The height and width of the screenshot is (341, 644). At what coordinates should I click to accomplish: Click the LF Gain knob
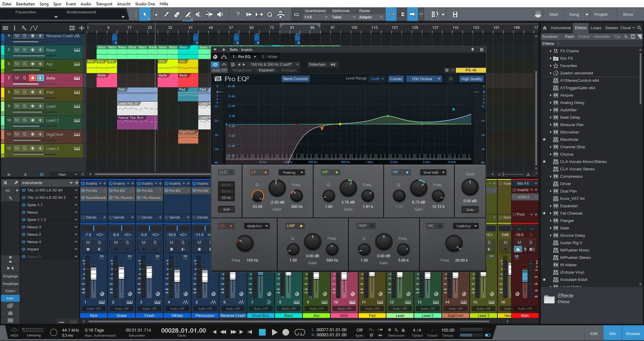click(277, 188)
